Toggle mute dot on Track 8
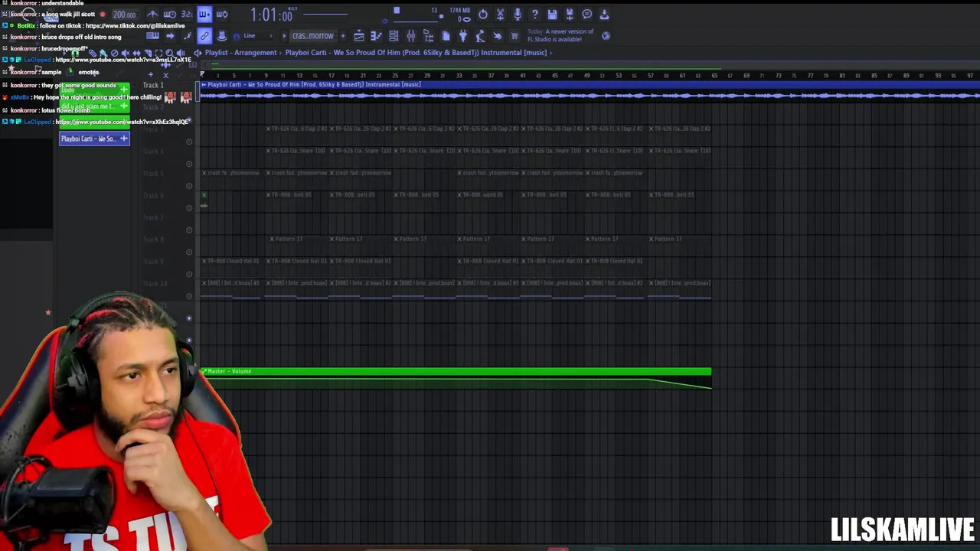 (x=189, y=252)
